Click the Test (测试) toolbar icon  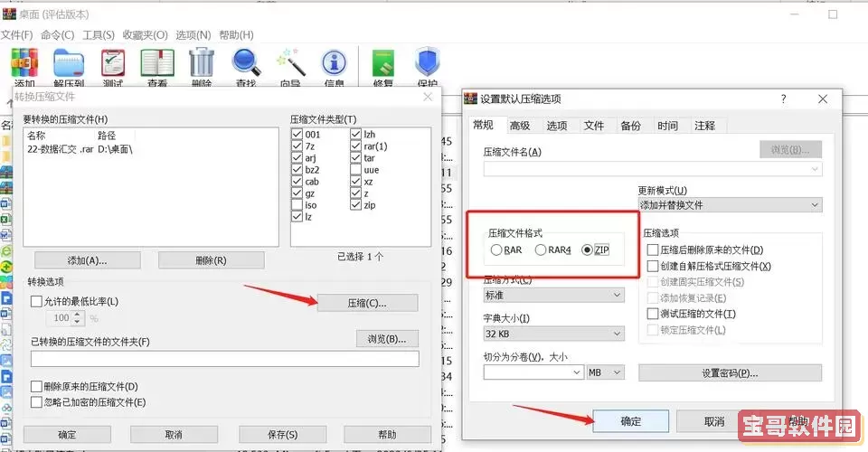114,62
